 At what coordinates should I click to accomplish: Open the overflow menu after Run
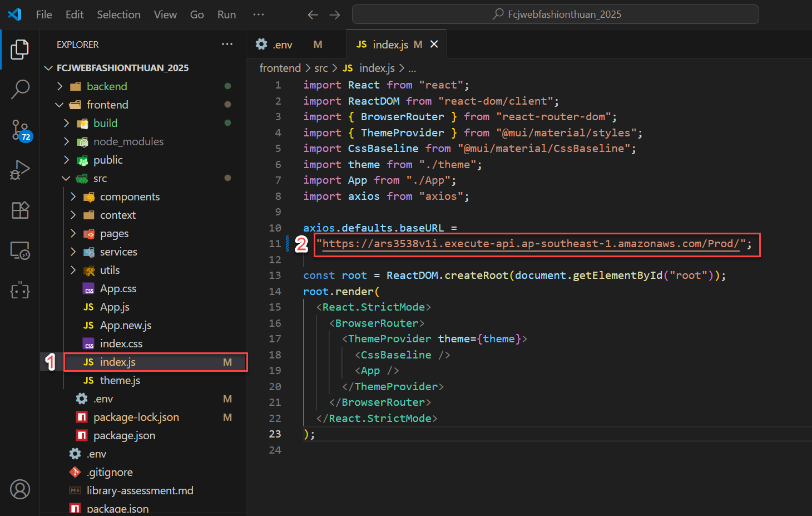coord(259,14)
